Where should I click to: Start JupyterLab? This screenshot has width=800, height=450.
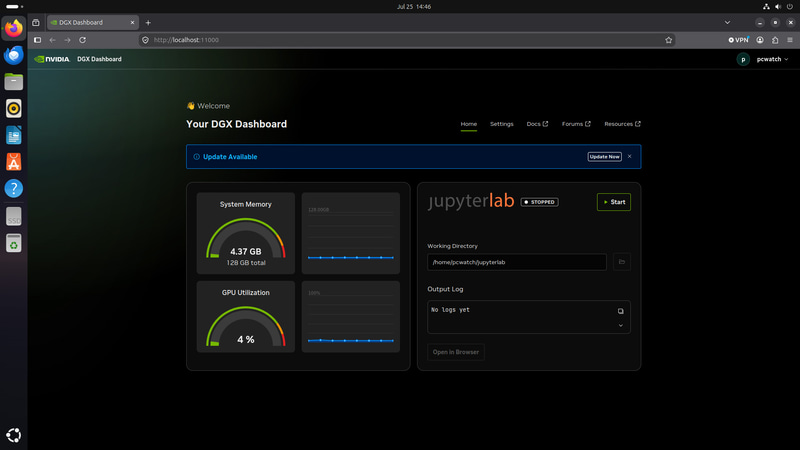[614, 202]
